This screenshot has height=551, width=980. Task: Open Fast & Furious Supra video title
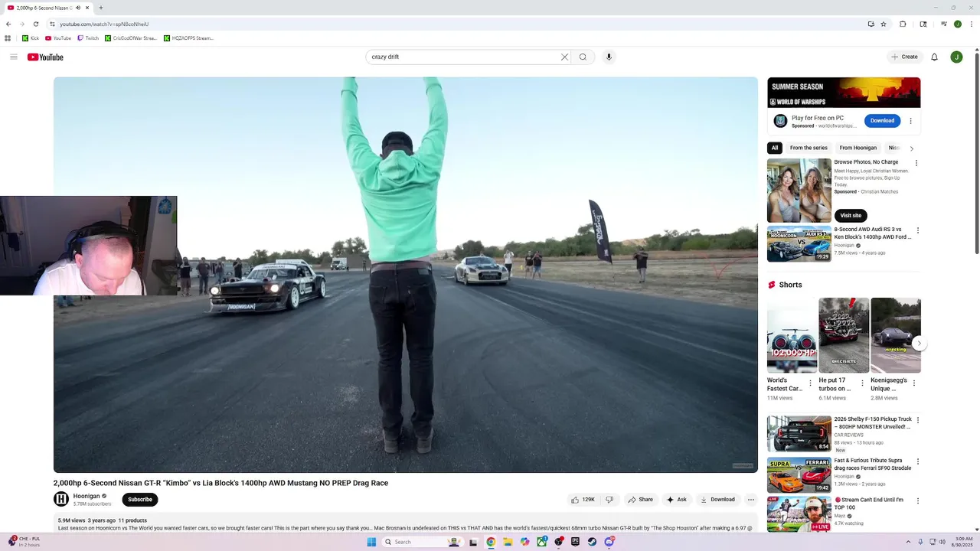click(873, 465)
